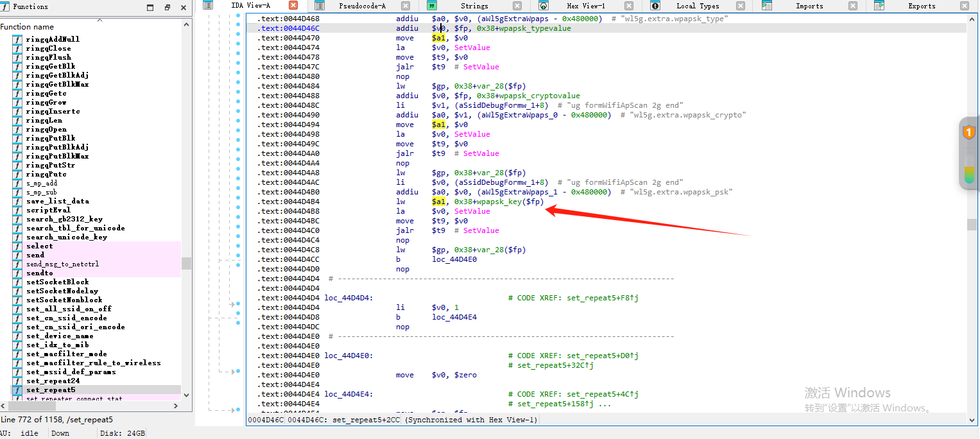Click the wpapsk_key operand in disassembly
980x439 pixels.
[x=499, y=202]
